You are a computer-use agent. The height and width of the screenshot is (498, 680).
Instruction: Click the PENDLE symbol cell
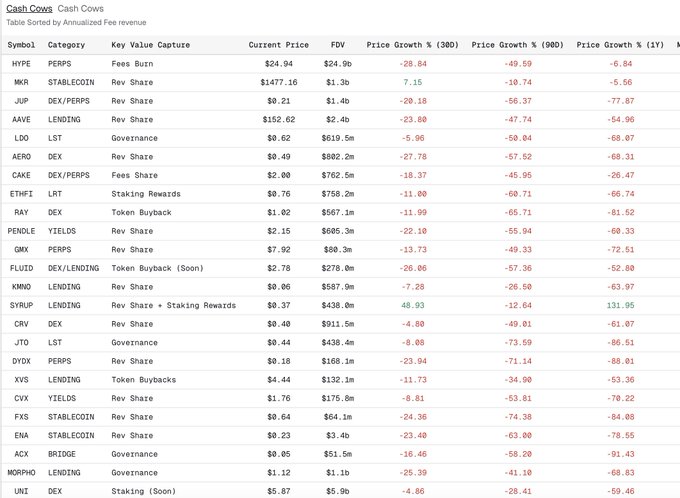21,231
